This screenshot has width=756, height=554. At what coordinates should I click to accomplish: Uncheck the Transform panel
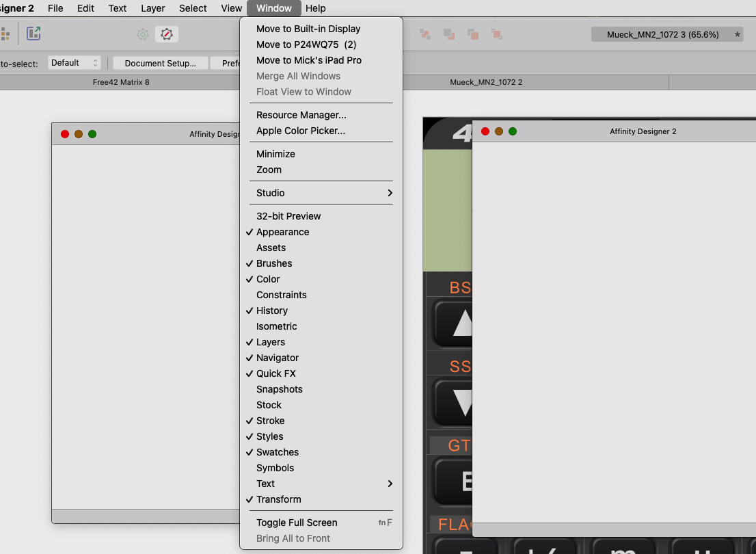pyautogui.click(x=321, y=499)
